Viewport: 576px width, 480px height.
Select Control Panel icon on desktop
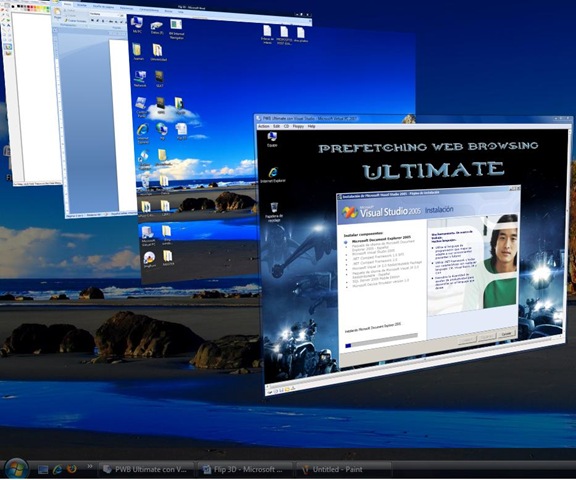point(141,107)
